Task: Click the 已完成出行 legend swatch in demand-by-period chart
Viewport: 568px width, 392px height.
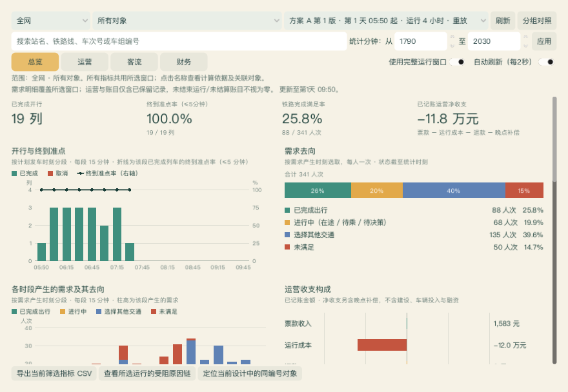Action: [x=14, y=311]
